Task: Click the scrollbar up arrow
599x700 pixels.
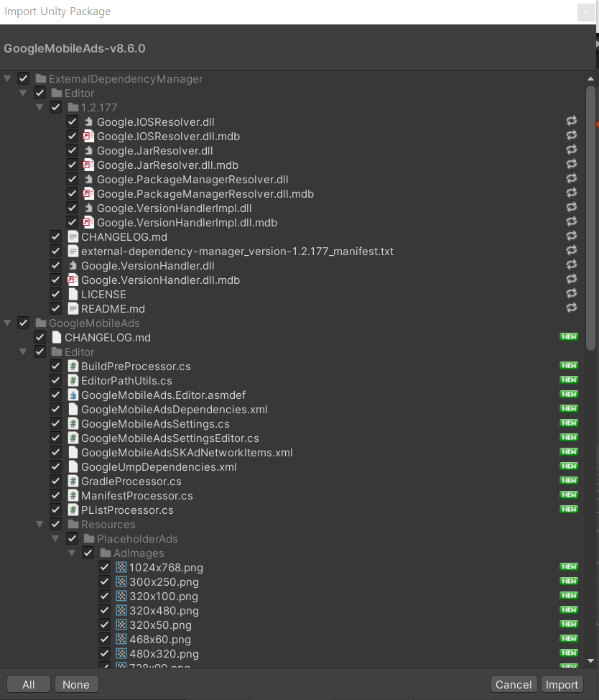Action: 590,78
